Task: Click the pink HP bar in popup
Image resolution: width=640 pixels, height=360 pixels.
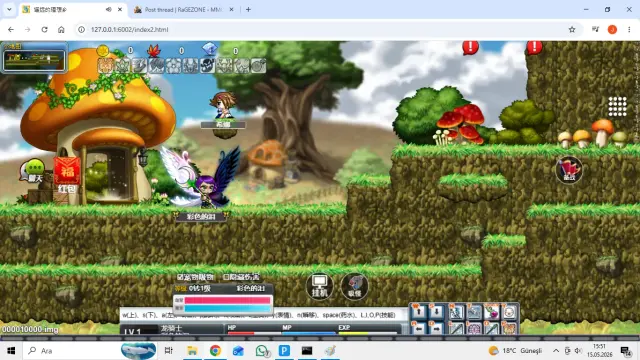Action: pyautogui.click(x=227, y=300)
